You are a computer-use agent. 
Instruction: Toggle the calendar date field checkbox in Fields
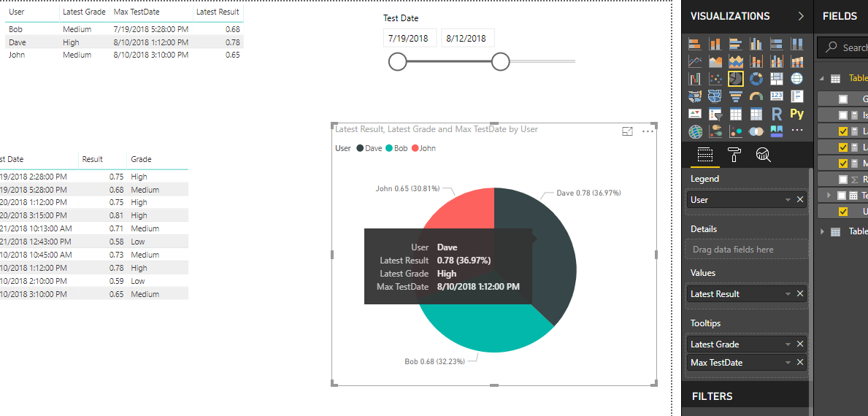(x=842, y=196)
